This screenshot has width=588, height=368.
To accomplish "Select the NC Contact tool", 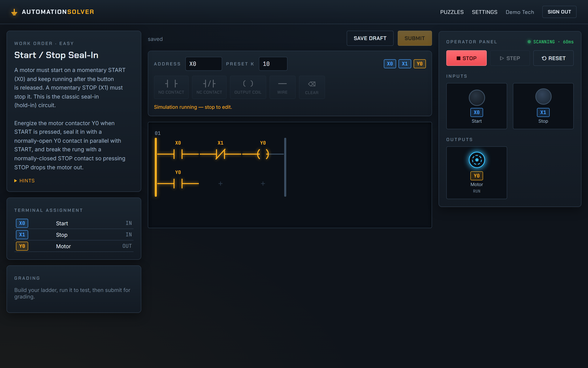I will (x=209, y=87).
